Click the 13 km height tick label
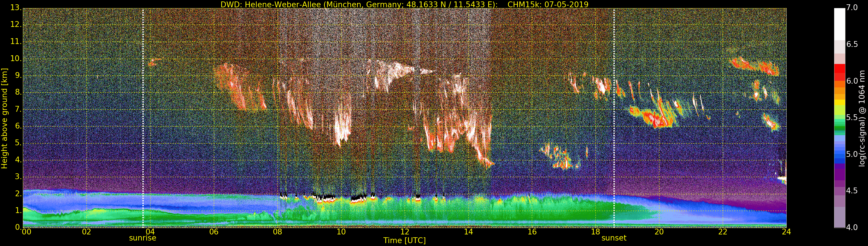Image resolution: width=868 pixels, height=246 pixels. pos(16,8)
